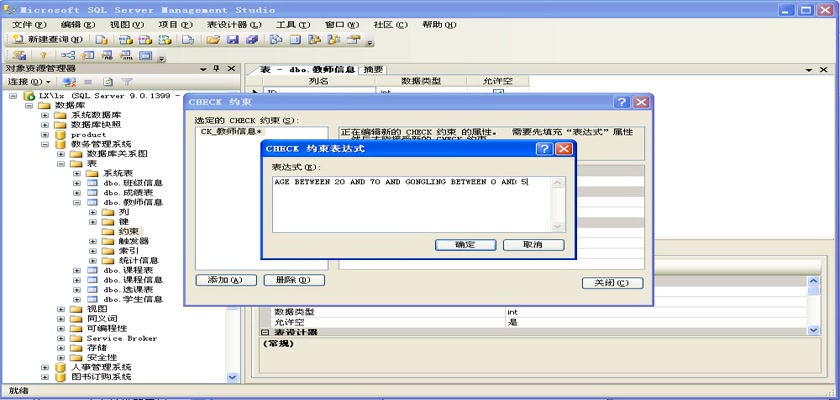Click the Manage Indexes and Keys icon

(x=87, y=55)
